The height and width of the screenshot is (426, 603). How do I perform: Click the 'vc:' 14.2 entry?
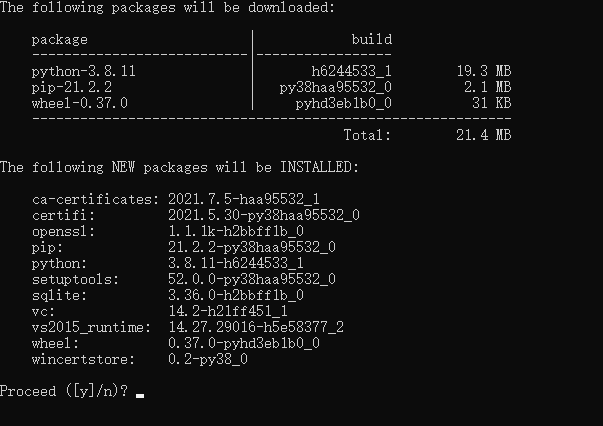pyautogui.click(x=160, y=311)
